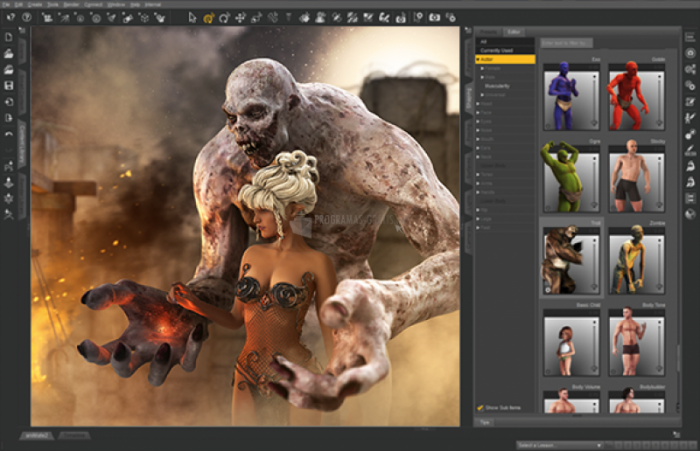Viewport: 700px width, 451px height.
Task: Switch to the Editor tab
Action: (514, 32)
